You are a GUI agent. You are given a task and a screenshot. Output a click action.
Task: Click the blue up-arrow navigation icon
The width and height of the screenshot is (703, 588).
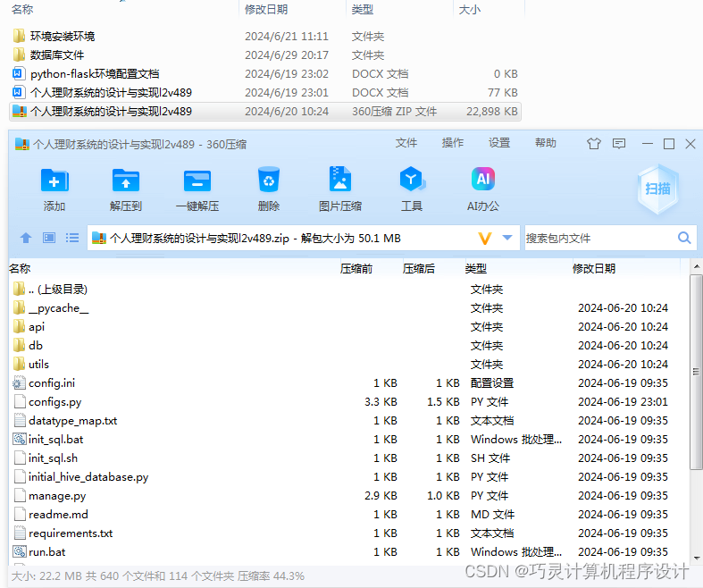tap(26, 239)
